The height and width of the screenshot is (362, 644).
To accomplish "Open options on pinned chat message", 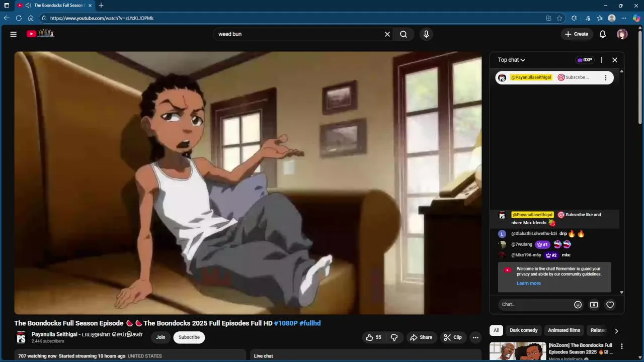I will [606, 77].
